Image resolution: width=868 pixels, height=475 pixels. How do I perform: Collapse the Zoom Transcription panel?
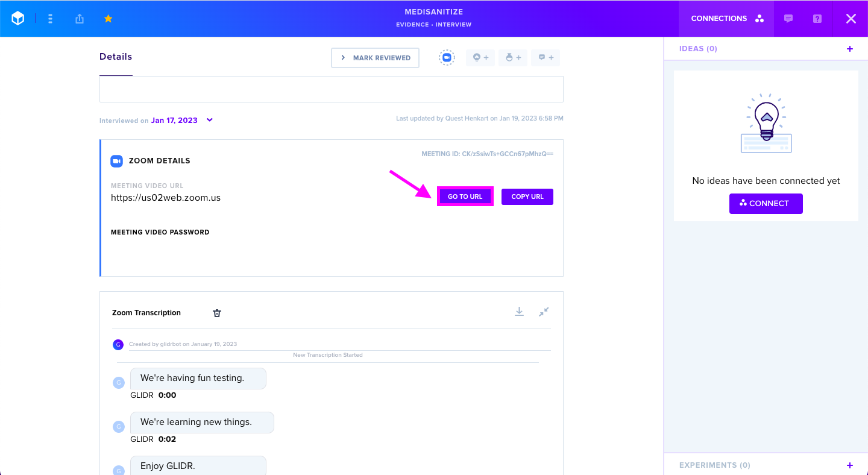point(544,312)
